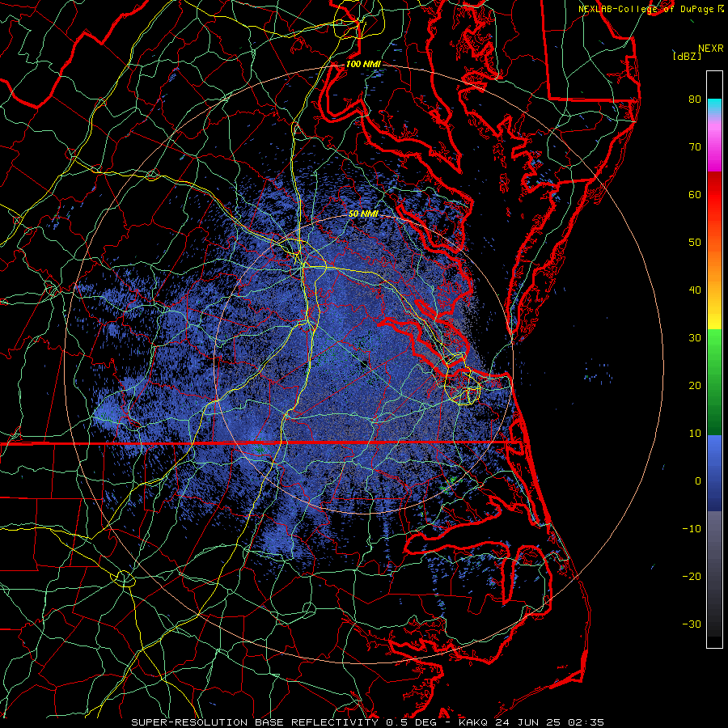Image resolution: width=728 pixels, height=728 pixels.
Task: Click the blue segment of the color bar
Action: pyautogui.click(x=714, y=472)
